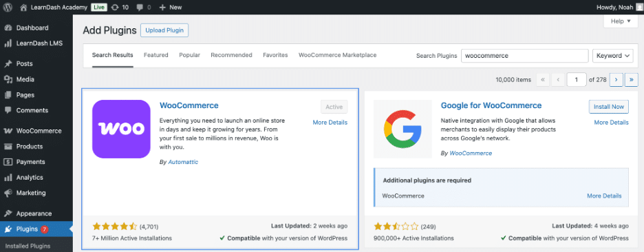The height and width of the screenshot is (252, 644).
Task: Click the Payments sidebar icon
Action: point(8,162)
